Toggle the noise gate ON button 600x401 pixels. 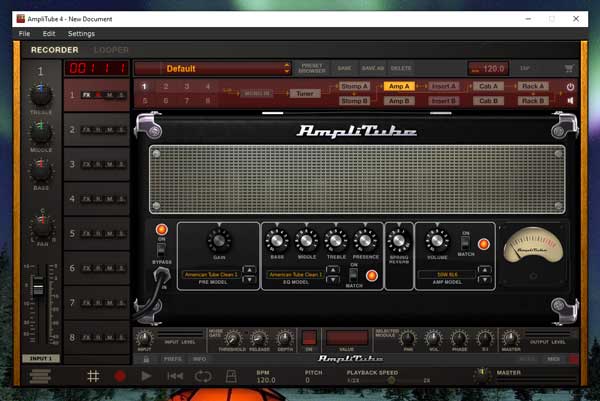coord(309,338)
